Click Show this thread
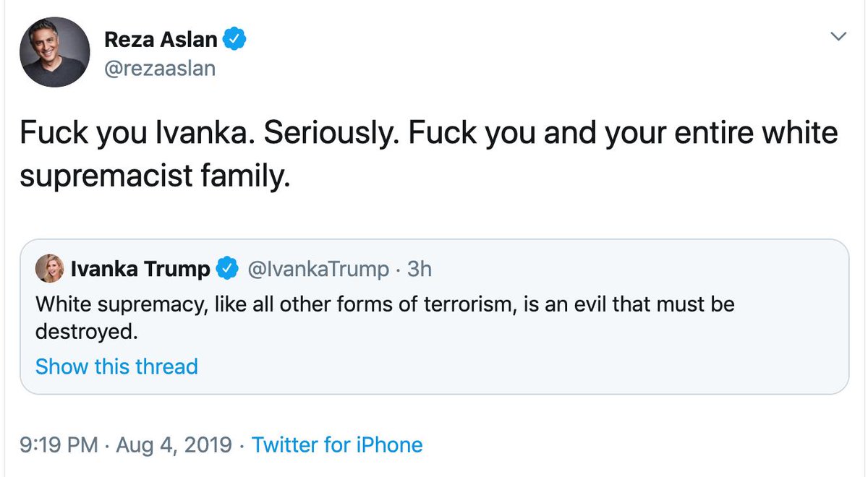Screen dimensions: 868x477 click(x=116, y=366)
